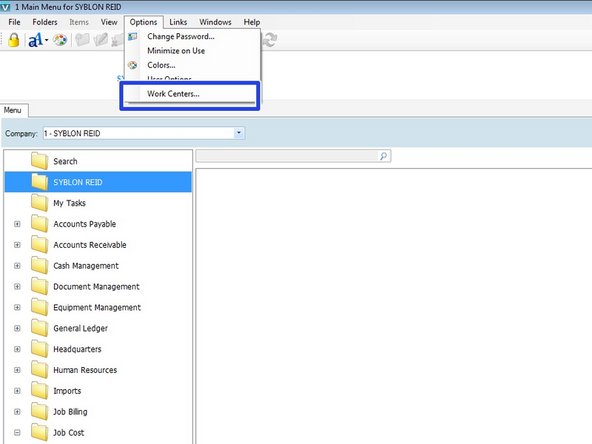Click the palette icon beside Colors
This screenshot has height=444, width=592.
133,65
